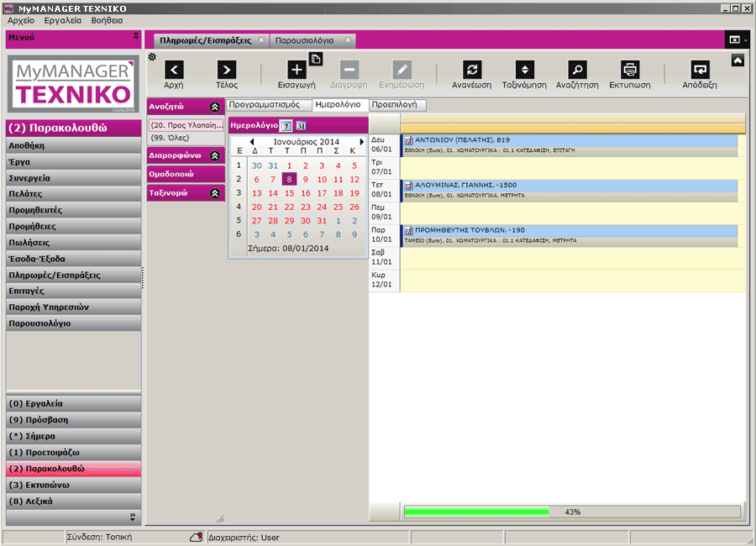Click 'Σήμερα: 08/01/2014' below the calendar

288,249
